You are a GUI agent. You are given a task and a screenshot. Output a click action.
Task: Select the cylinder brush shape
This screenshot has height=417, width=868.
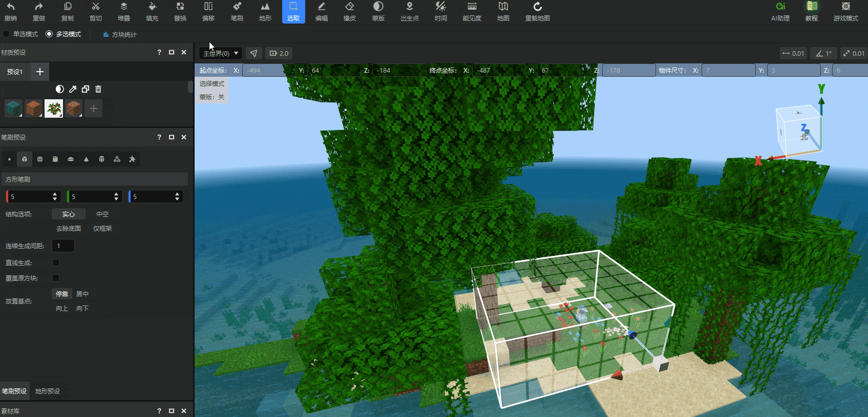point(55,159)
